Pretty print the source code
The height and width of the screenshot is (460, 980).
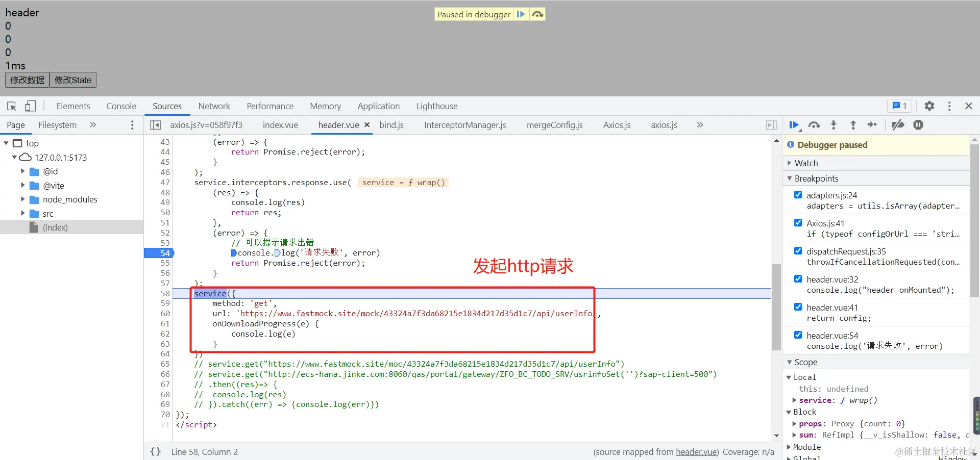(x=156, y=451)
